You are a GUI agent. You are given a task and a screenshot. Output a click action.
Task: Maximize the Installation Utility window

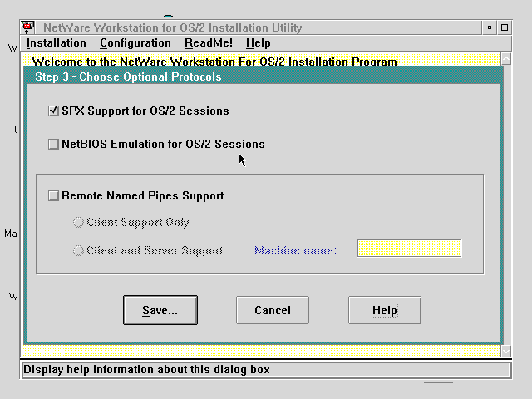[x=505, y=27]
